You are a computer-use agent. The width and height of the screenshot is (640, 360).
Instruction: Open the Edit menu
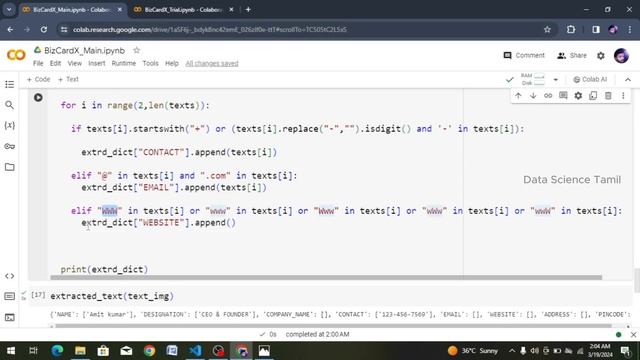click(55, 63)
